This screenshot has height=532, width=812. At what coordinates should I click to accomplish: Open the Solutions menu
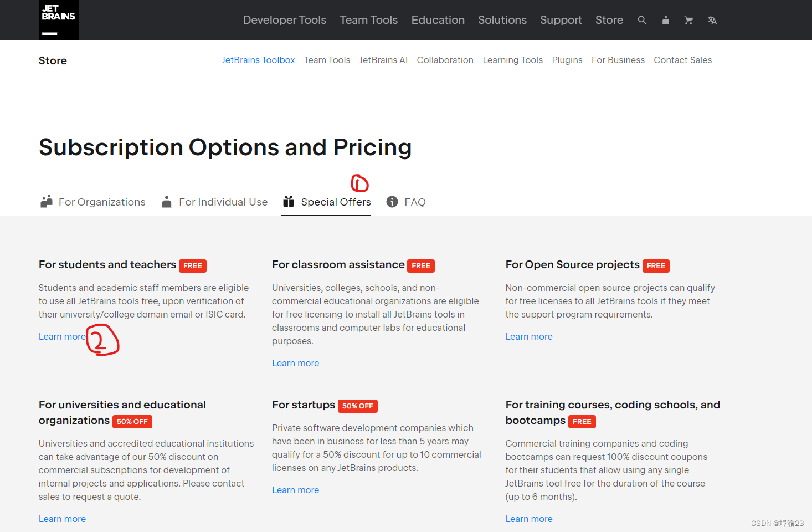click(502, 20)
